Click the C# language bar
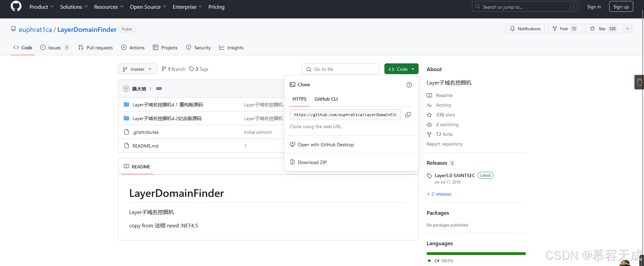 tap(476, 254)
